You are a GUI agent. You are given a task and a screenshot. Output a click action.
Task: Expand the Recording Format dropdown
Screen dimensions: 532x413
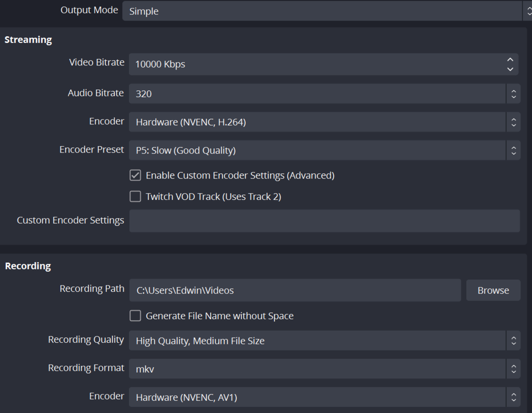[x=317, y=368]
